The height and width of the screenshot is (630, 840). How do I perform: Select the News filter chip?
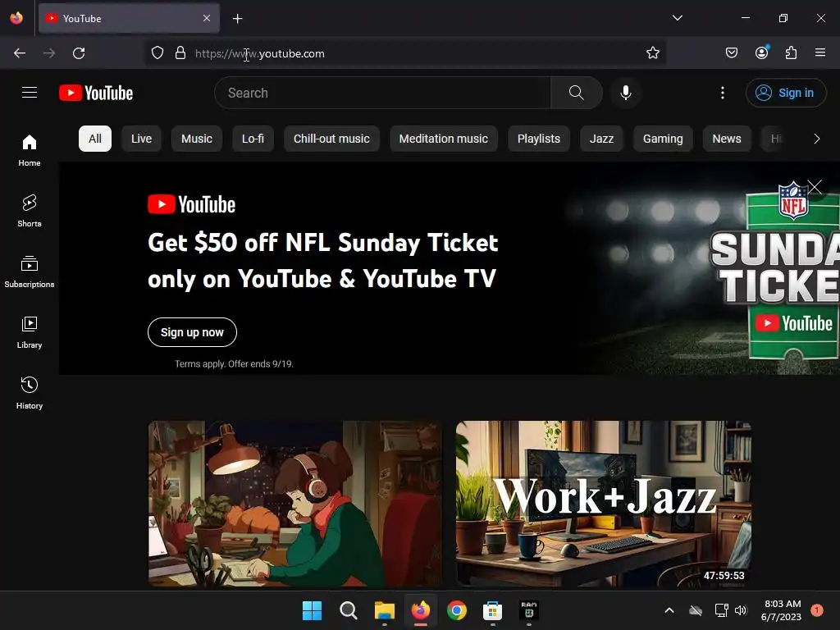pos(727,139)
